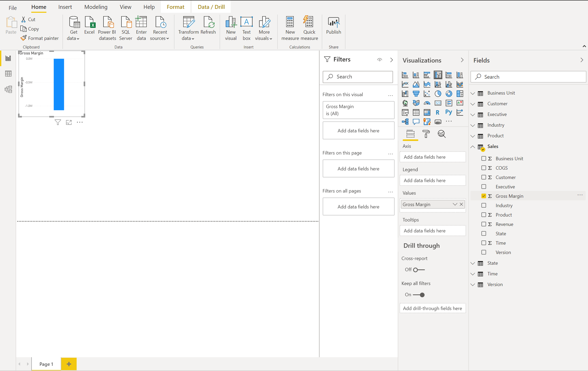This screenshot has width=588, height=371.
Task: Click the Fields pane search box
Action: (x=529, y=77)
